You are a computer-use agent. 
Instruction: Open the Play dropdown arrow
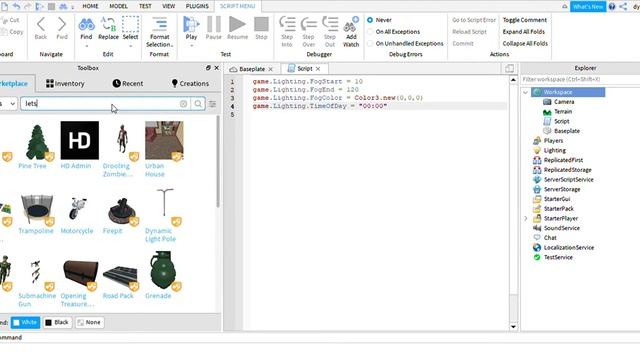tap(191, 45)
